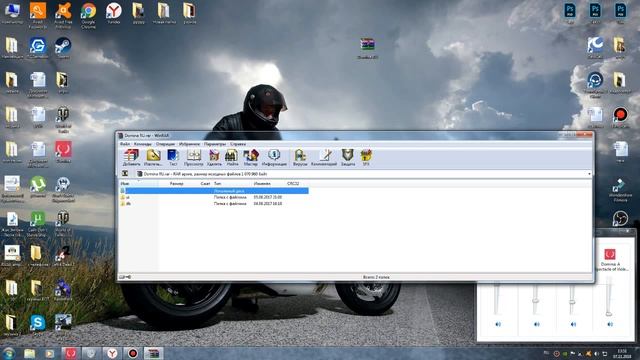Open the Просмотр (View) tool
The width and height of the screenshot is (640, 360).
point(193,157)
